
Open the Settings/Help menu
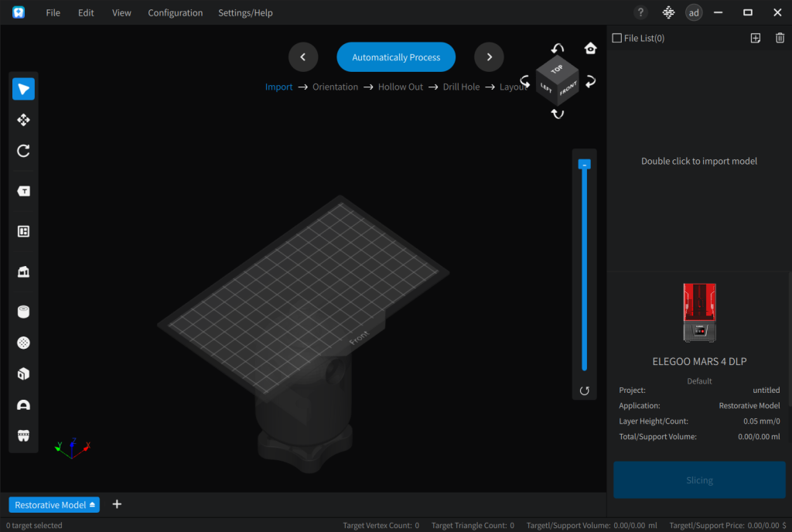(245, 13)
